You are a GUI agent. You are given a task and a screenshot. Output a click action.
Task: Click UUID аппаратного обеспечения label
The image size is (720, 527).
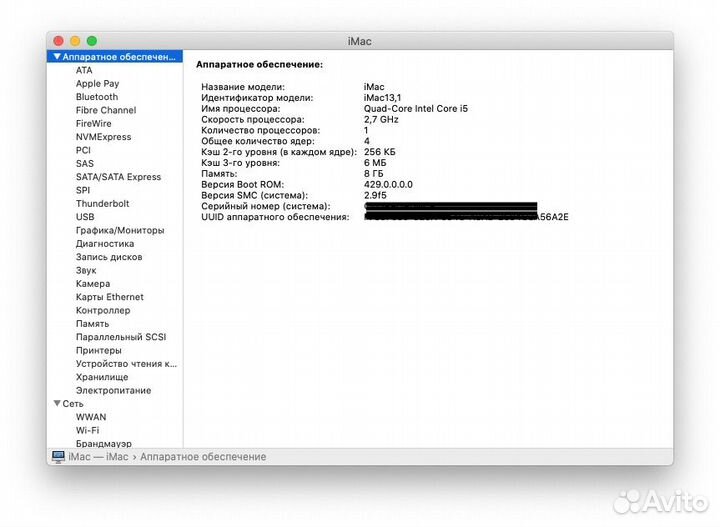click(x=275, y=217)
